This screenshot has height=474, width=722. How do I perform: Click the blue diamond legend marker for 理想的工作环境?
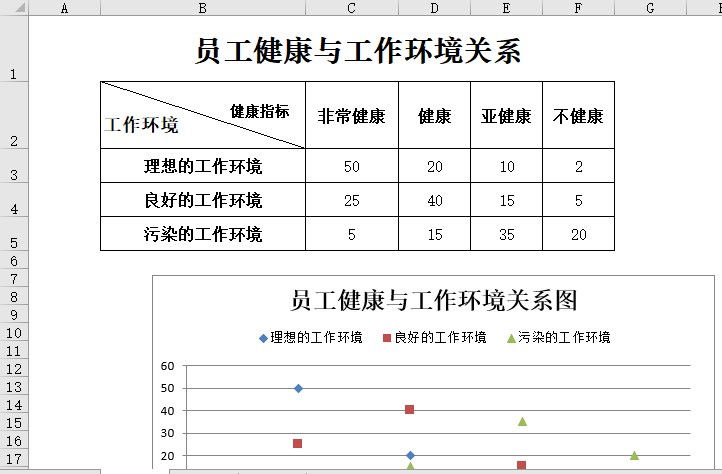pos(264,338)
